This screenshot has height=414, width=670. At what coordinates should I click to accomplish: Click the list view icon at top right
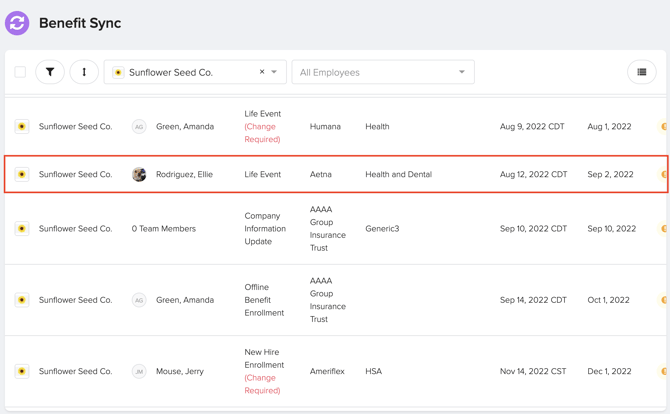coord(642,72)
